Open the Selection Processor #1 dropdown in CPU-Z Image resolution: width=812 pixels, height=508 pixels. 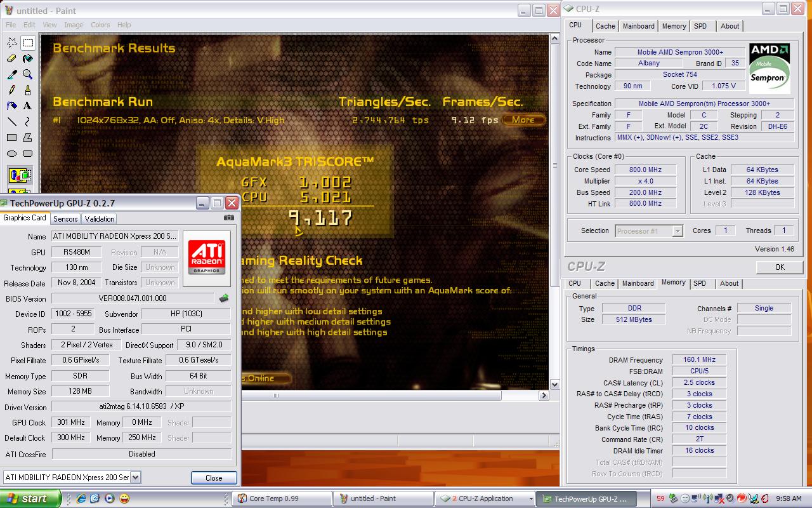[x=677, y=231]
